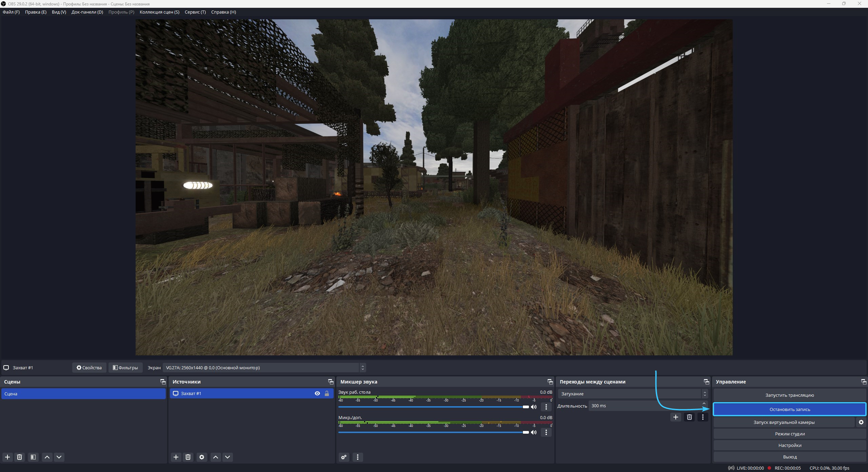This screenshot has width=868, height=472.
Task: Mute Микр./доп. speaker icon
Action: [x=534, y=432]
